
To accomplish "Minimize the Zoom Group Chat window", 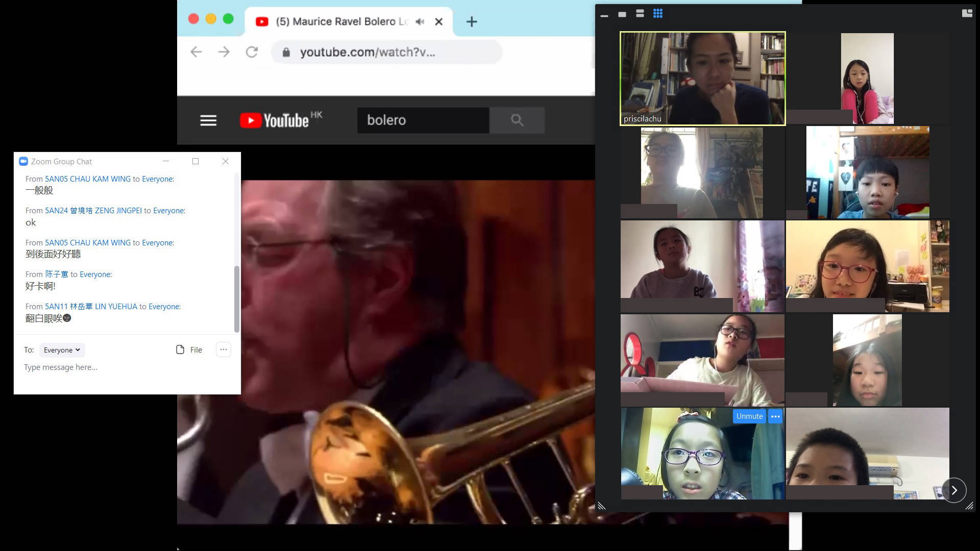I will 166,161.
